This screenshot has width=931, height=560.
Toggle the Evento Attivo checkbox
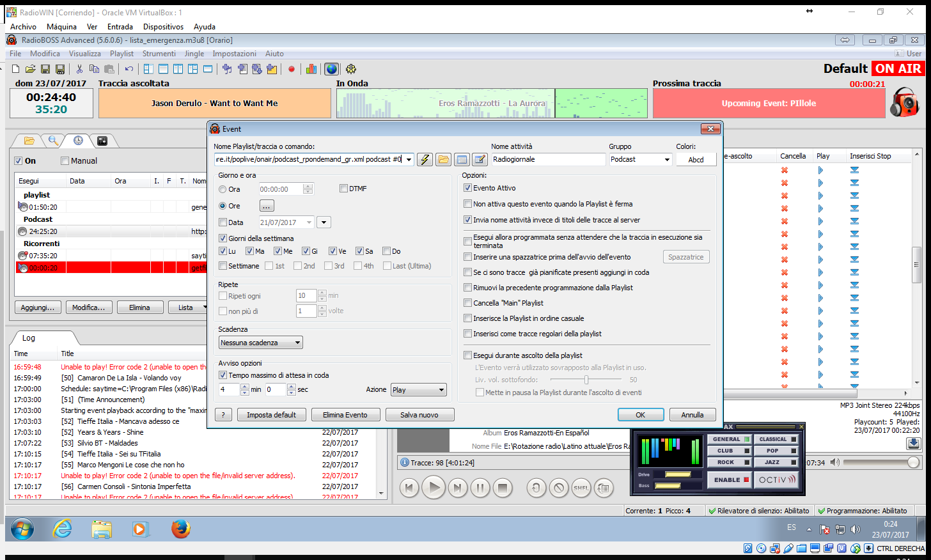(x=467, y=188)
